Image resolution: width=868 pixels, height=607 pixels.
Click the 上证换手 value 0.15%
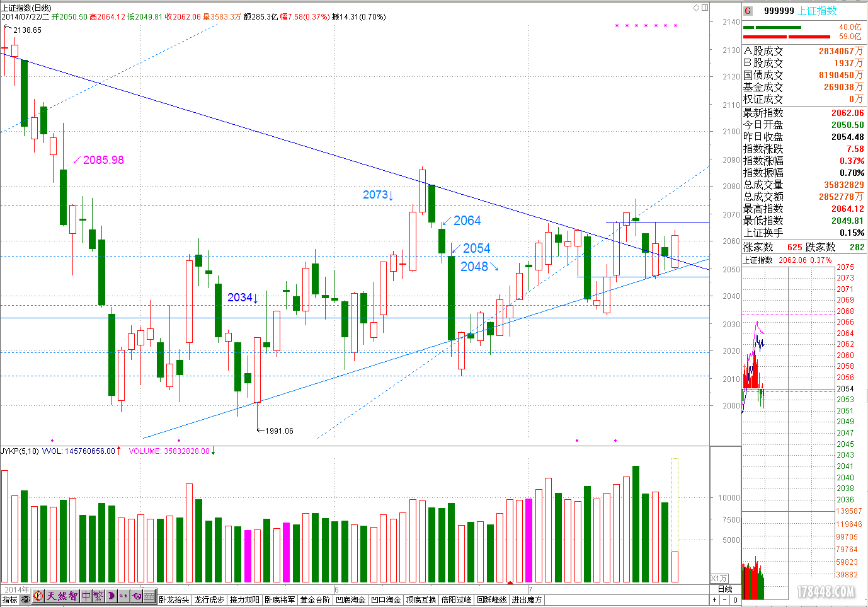pyautogui.click(x=852, y=233)
